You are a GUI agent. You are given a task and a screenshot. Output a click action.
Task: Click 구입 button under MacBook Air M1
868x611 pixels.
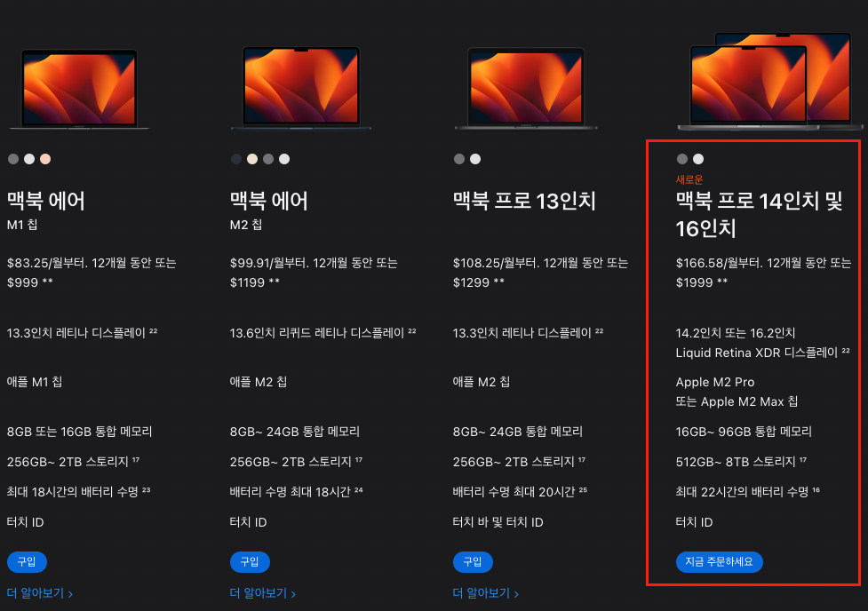pos(27,562)
